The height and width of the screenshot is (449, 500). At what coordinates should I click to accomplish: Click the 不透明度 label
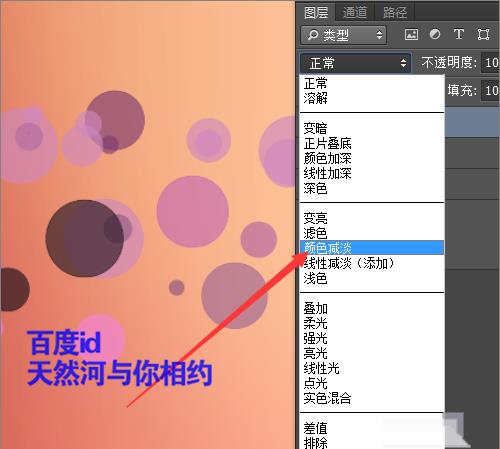tap(449, 62)
